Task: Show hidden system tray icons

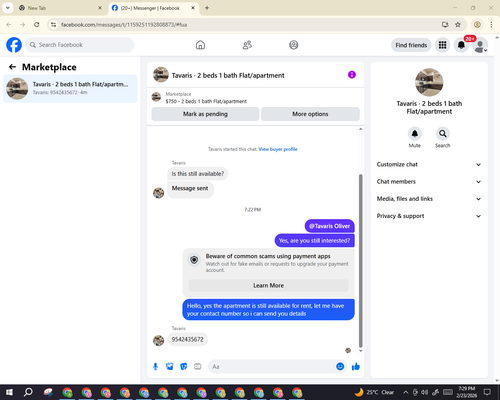Action: coord(405,392)
